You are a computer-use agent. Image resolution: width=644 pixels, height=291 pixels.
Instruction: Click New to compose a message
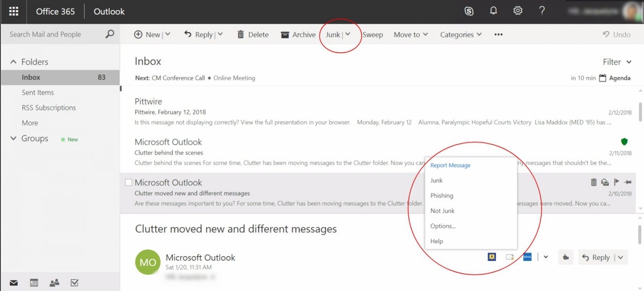[147, 34]
